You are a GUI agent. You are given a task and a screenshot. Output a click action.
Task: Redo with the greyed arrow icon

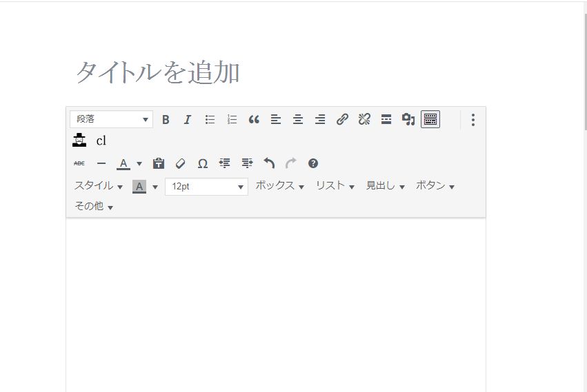point(291,163)
